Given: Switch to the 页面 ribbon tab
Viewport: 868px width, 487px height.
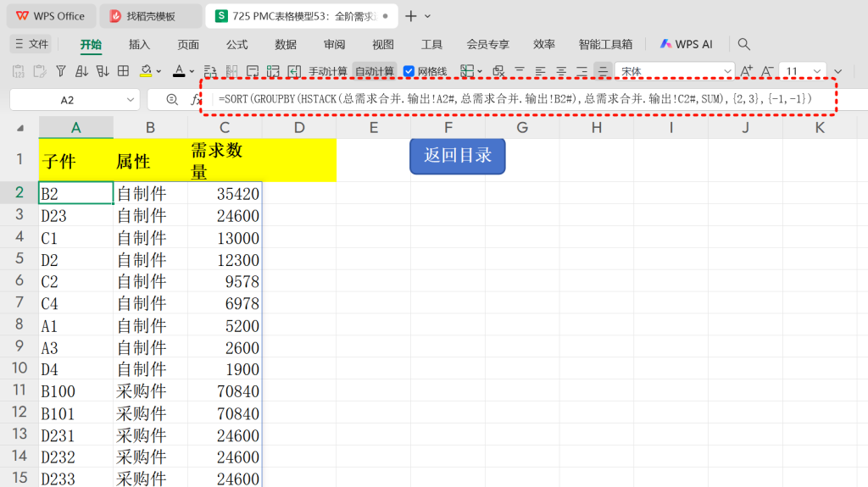Looking at the screenshot, I should [x=188, y=44].
